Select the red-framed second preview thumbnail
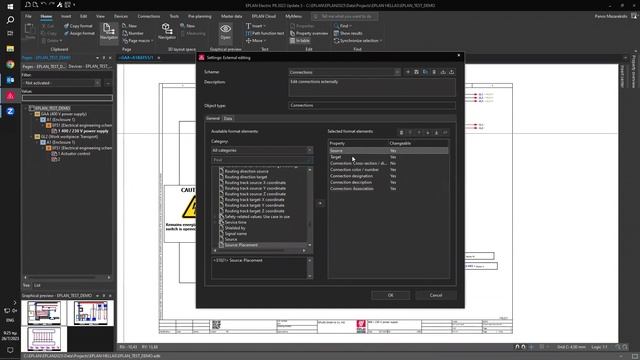Image resolution: width=640 pixels, height=360 pixels. click(91, 313)
